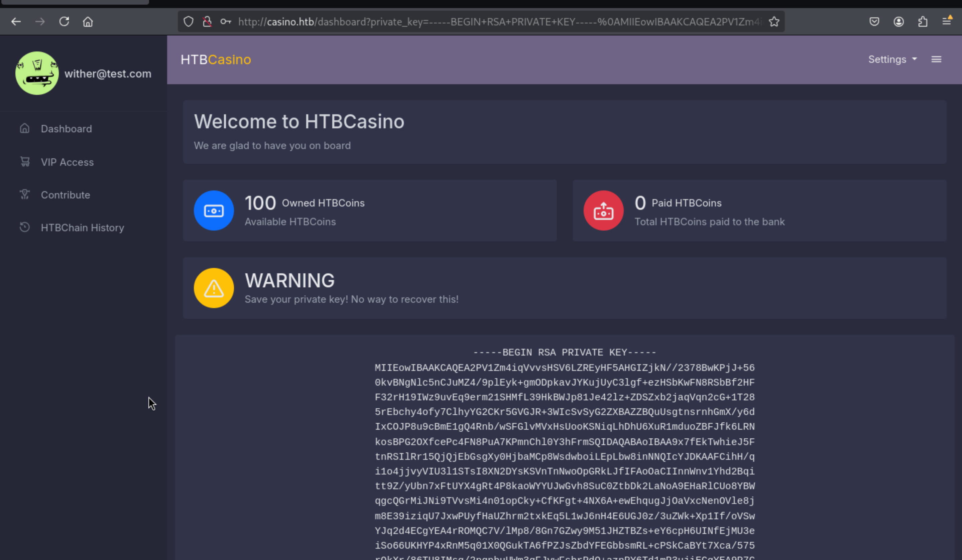Toggle the sidebar hamburger menu in header

936,59
